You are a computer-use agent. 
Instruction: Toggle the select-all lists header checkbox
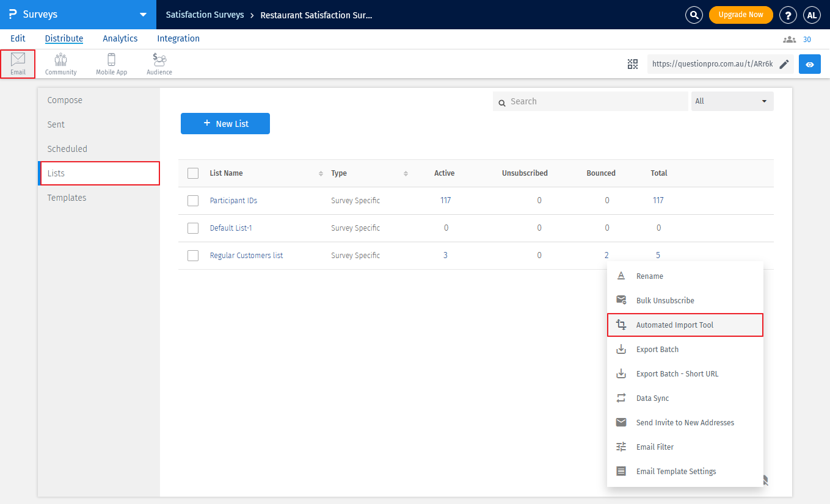click(193, 173)
